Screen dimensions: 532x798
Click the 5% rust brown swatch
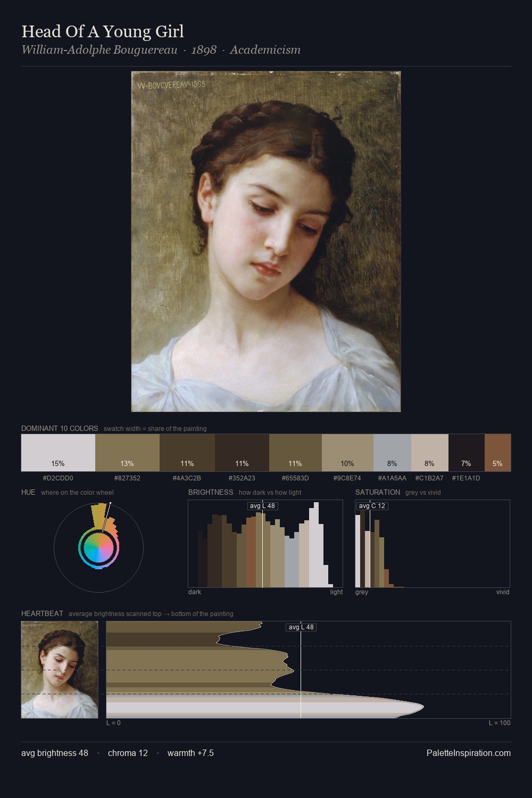497,453
